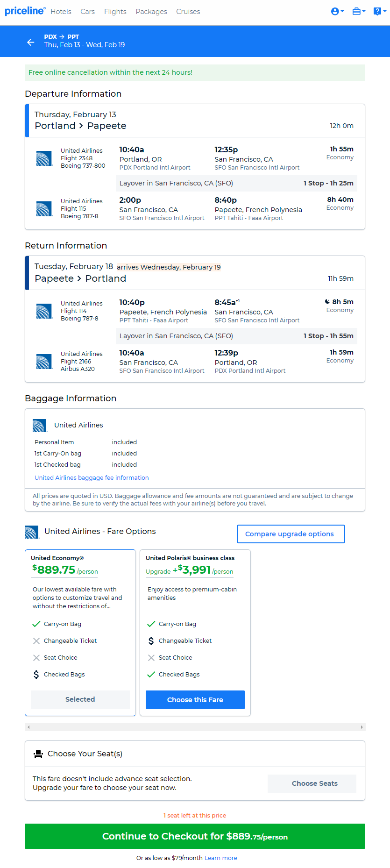The image size is (390, 868).
Task: Click '1 seat left at this price' notice
Action: pos(195,816)
